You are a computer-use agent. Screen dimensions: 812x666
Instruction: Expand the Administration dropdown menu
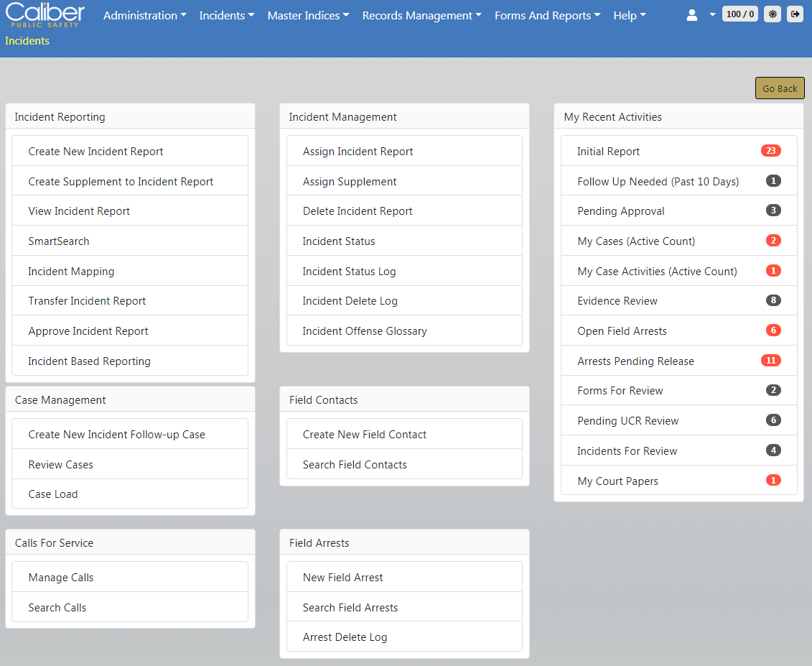tap(144, 15)
